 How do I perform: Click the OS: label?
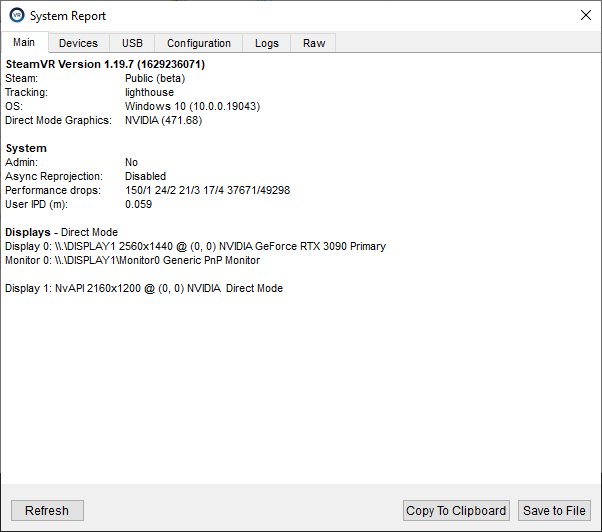[14, 106]
